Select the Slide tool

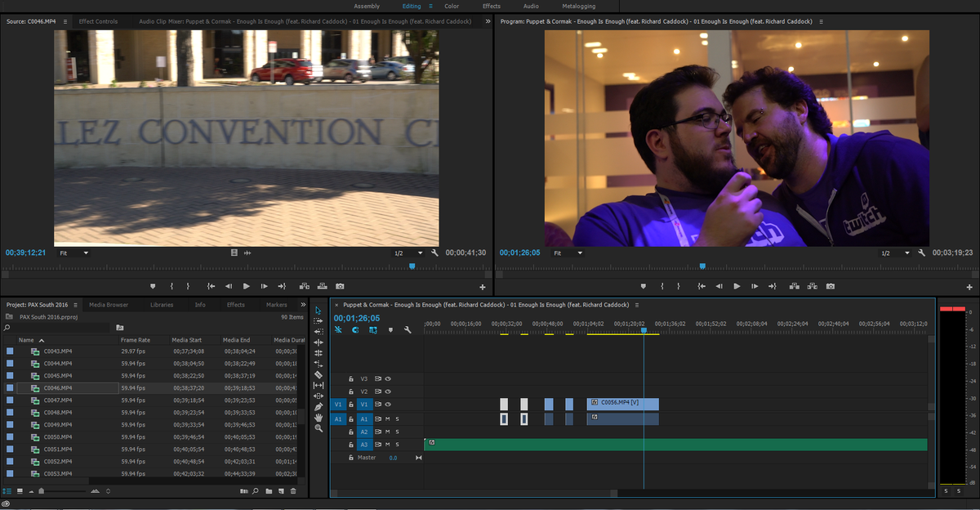point(318,396)
